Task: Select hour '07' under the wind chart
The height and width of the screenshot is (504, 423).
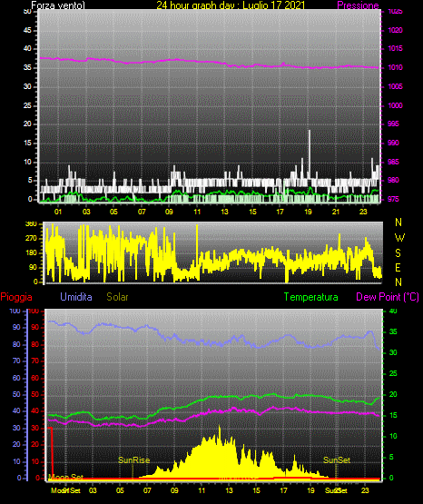Action: pyautogui.click(x=142, y=212)
